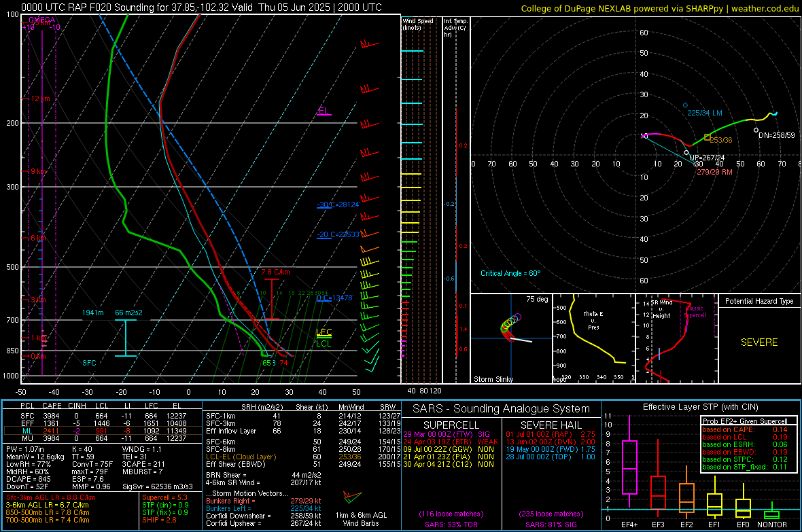Click the orange square marker on the hodograph
Viewport: 802px width, 532px height.
click(708, 137)
